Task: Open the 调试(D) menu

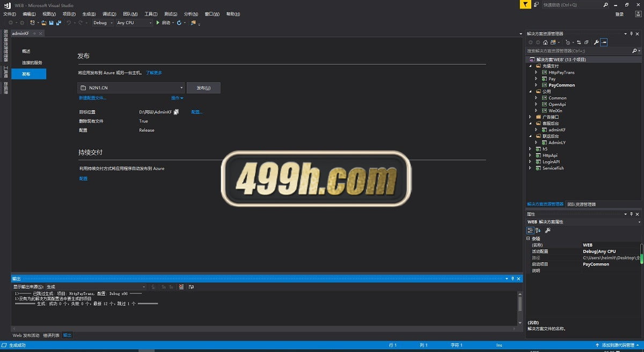Action: click(109, 14)
